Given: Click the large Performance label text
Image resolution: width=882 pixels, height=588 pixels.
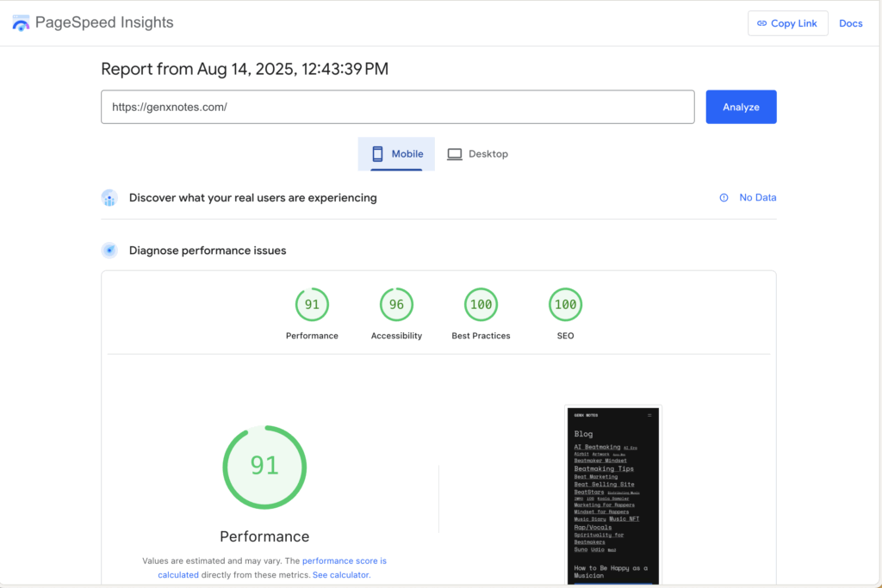Looking at the screenshot, I should [x=264, y=536].
